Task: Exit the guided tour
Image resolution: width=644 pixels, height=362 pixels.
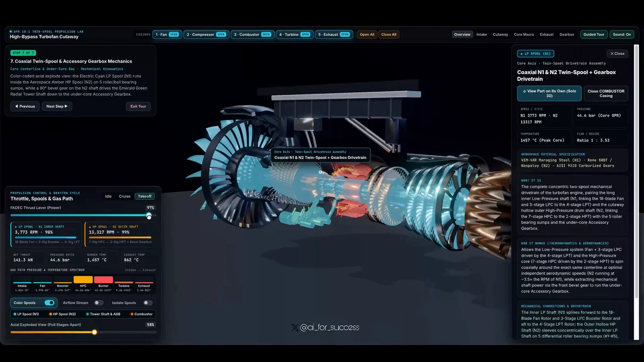Action: point(138,107)
